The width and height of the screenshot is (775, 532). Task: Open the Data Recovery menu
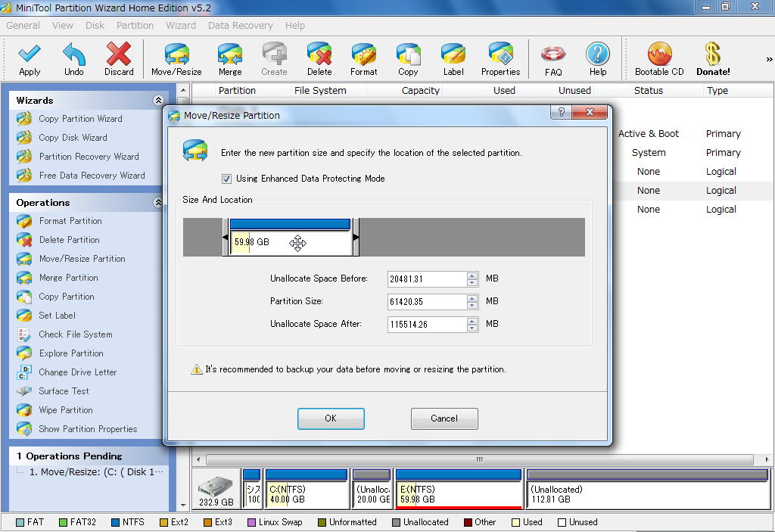240,25
